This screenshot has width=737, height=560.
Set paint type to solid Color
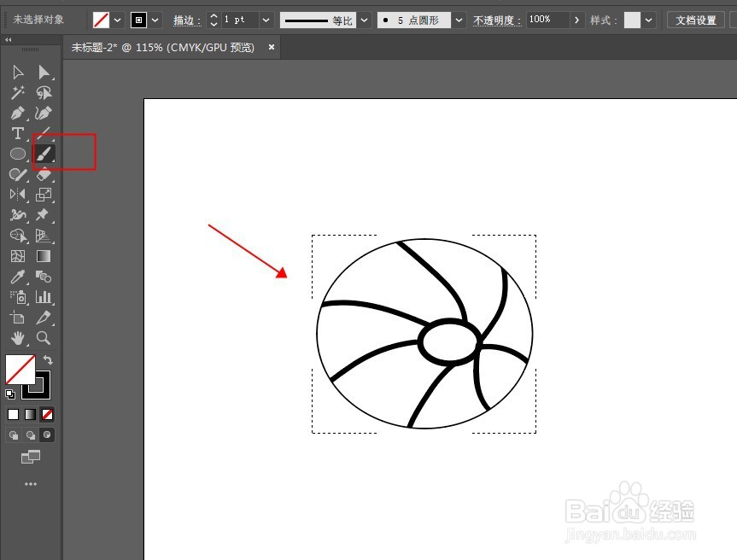point(13,414)
